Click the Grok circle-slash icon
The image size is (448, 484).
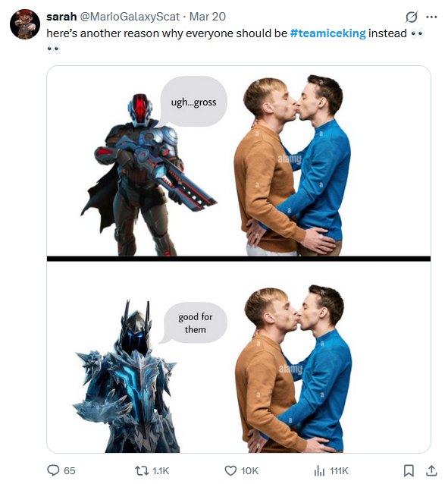[412, 17]
